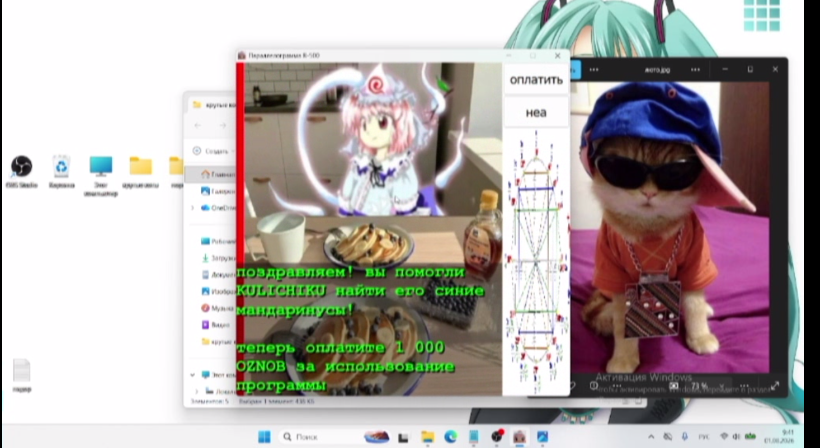Image resolution: width=820 pixels, height=448 pixels.
Task: Open Task View from the taskbar
Action: (403, 437)
